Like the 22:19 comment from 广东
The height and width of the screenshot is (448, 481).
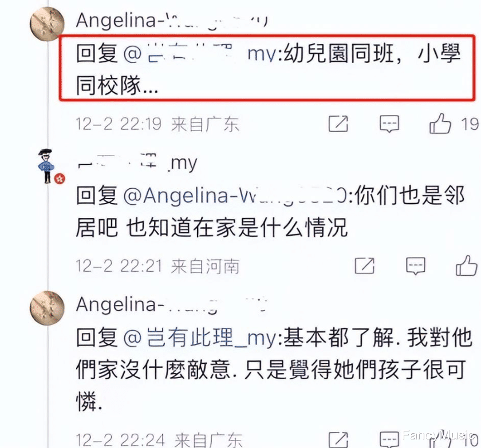pyautogui.click(x=440, y=124)
